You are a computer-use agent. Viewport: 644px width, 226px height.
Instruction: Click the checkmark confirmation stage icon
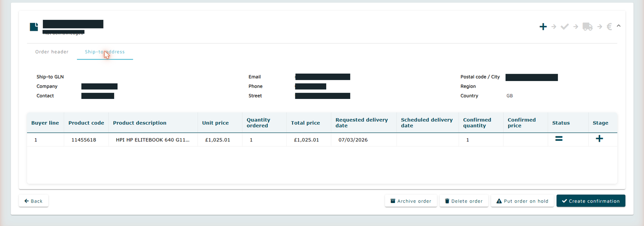point(564,27)
